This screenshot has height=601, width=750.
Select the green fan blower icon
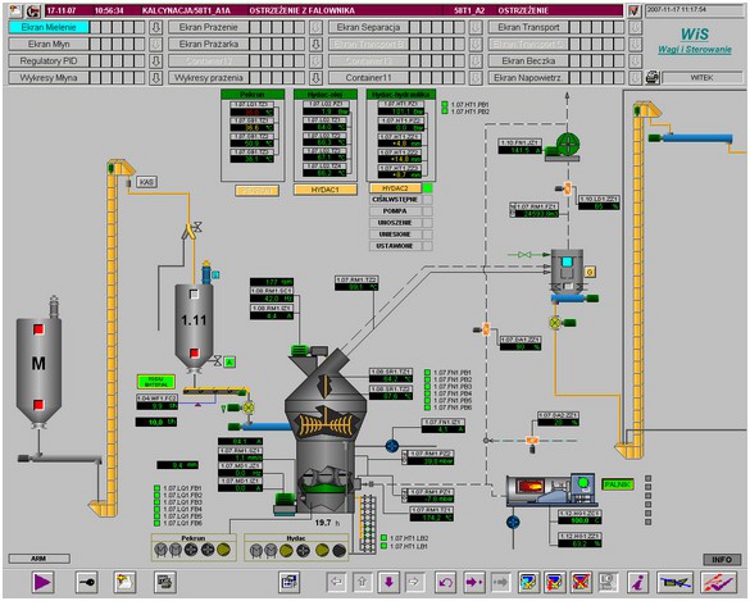[569, 144]
